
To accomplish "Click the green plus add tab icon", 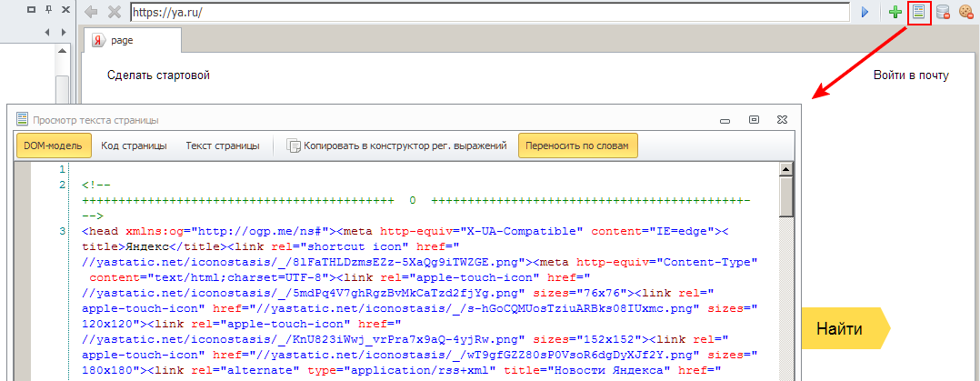I will click(x=895, y=12).
